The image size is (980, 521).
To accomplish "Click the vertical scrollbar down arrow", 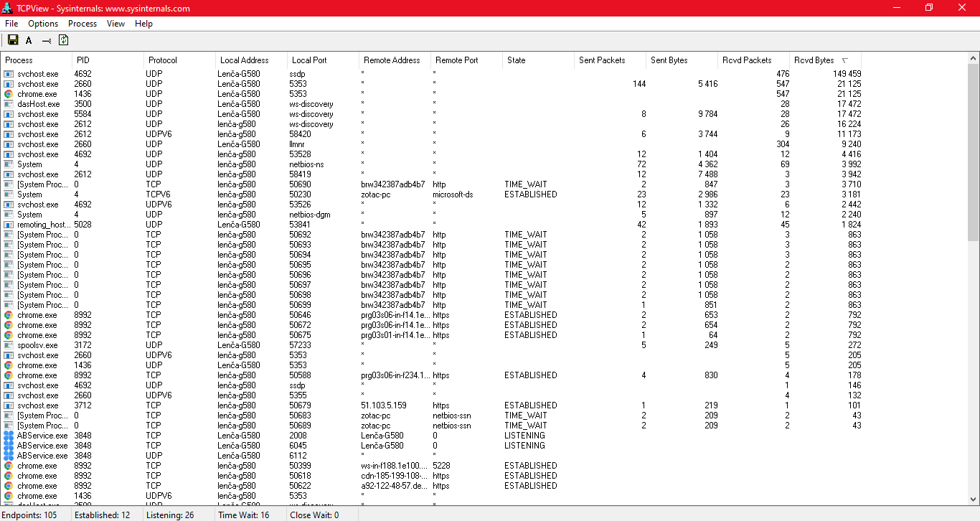I will [974, 499].
